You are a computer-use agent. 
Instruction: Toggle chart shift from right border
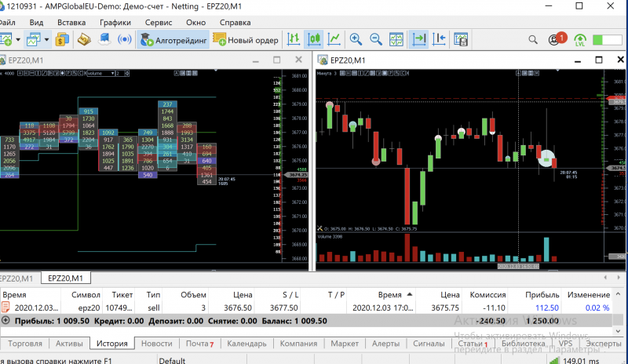pos(440,39)
